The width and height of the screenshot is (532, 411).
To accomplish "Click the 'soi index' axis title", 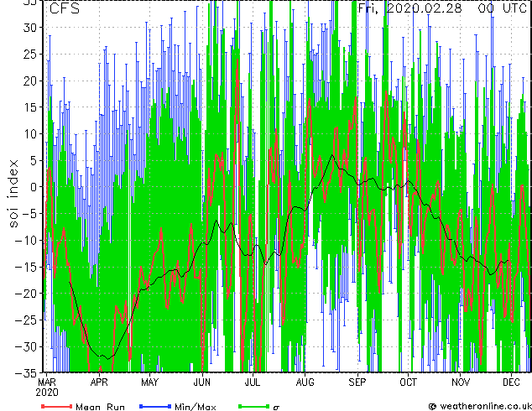I will tap(13, 194).
